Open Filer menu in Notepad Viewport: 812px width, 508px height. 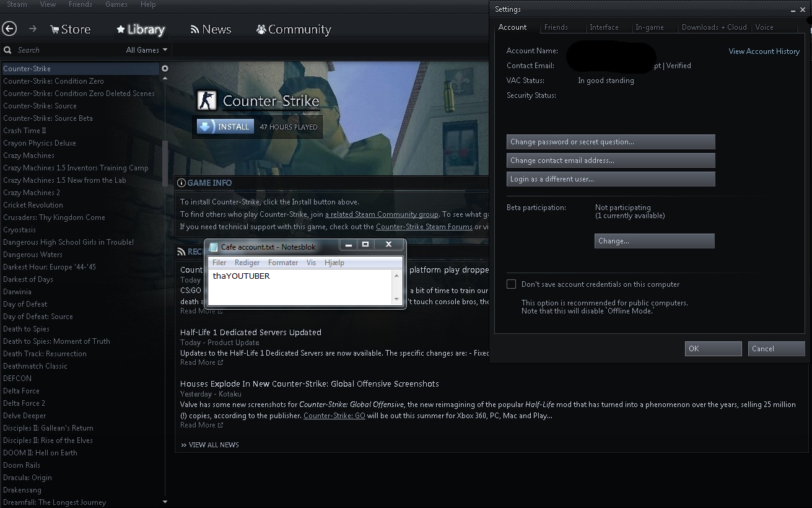click(219, 263)
